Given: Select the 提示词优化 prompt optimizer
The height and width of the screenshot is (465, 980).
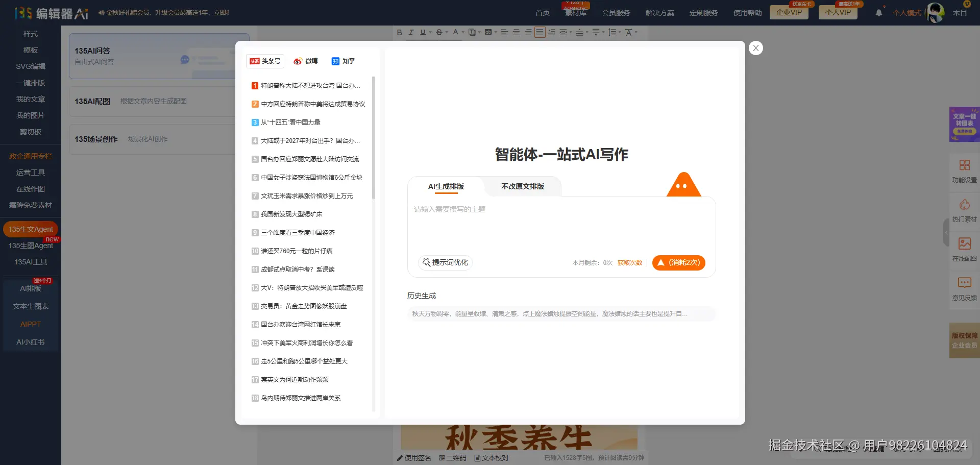Looking at the screenshot, I should pyautogui.click(x=445, y=262).
